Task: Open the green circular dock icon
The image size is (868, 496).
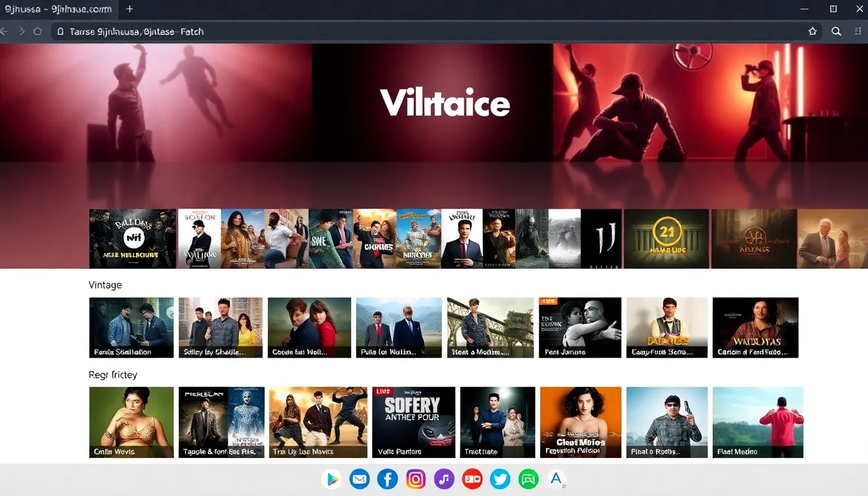Action: [x=528, y=479]
